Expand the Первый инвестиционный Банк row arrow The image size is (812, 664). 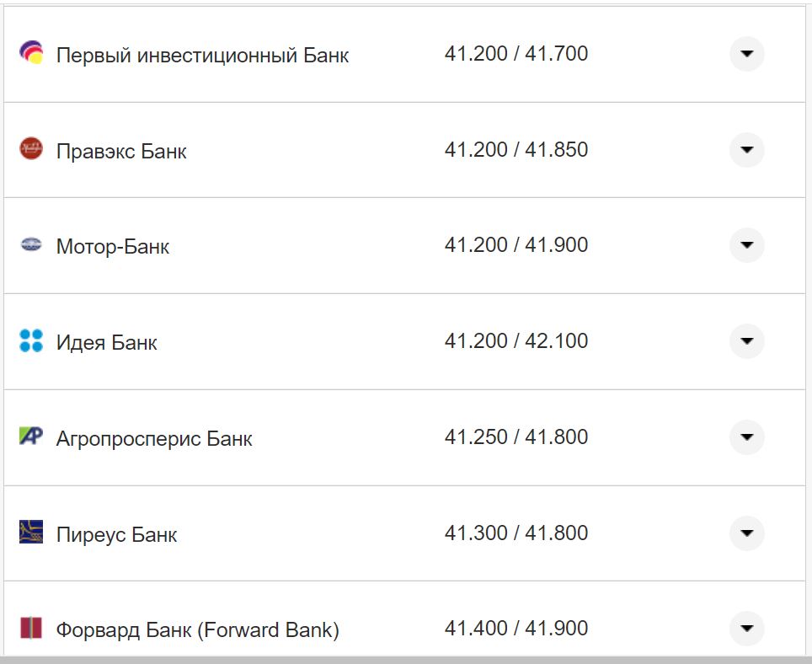pyautogui.click(x=746, y=54)
